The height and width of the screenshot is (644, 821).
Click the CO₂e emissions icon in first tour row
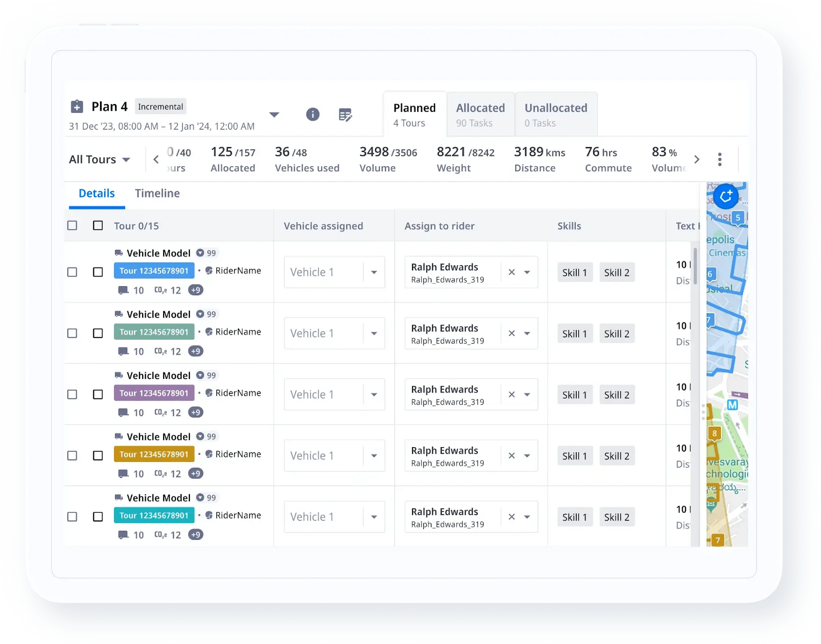coord(161,290)
